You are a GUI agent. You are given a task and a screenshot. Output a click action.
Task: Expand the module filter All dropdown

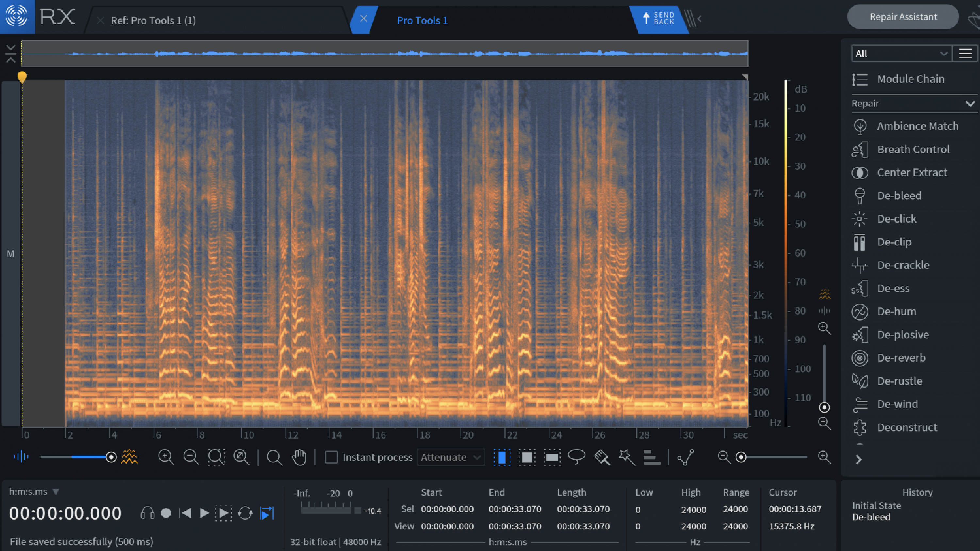pyautogui.click(x=901, y=53)
